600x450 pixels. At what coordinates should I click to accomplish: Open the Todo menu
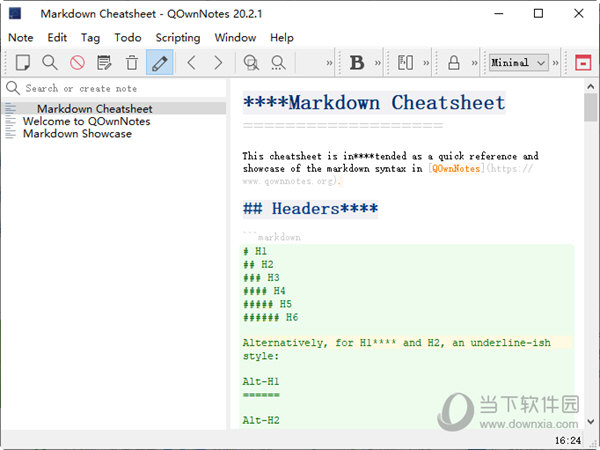128,38
